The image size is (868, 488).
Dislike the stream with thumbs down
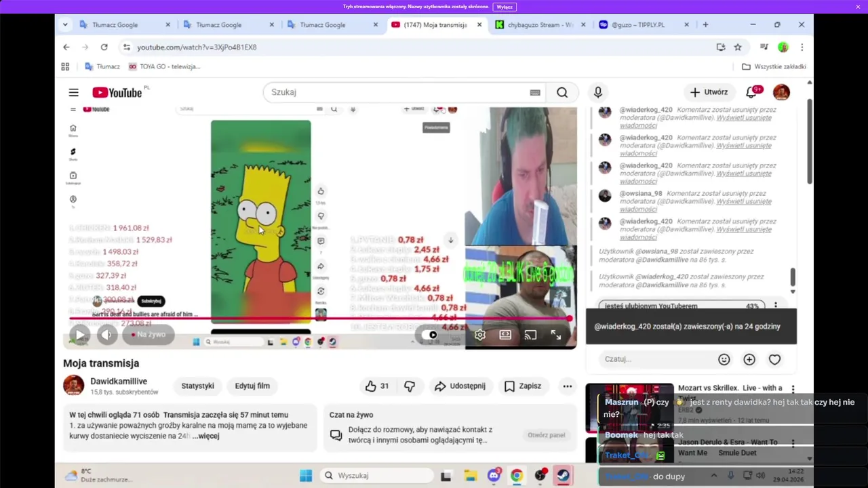click(x=410, y=386)
